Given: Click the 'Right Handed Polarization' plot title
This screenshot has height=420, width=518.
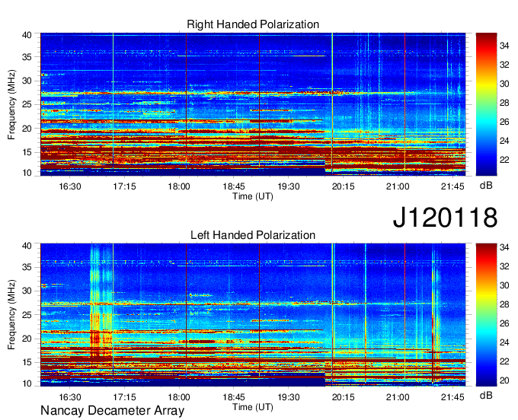Looking at the screenshot, I should (253, 24).
